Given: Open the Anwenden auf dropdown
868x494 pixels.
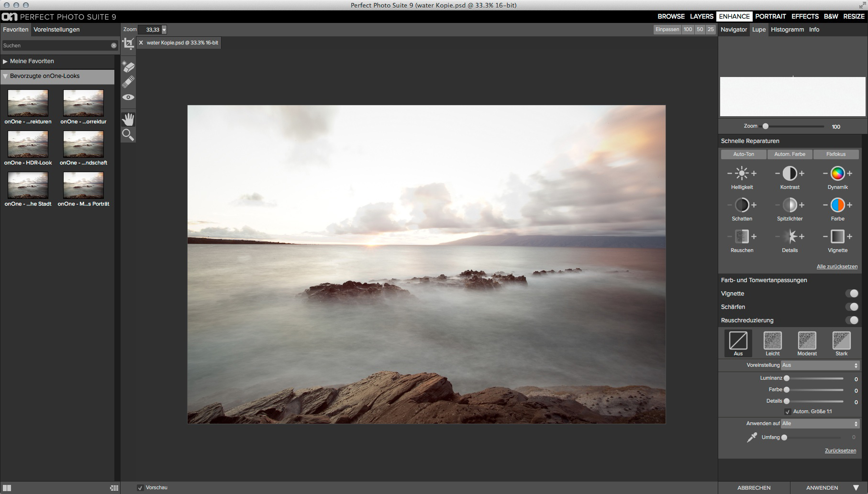Looking at the screenshot, I should pyautogui.click(x=820, y=424).
